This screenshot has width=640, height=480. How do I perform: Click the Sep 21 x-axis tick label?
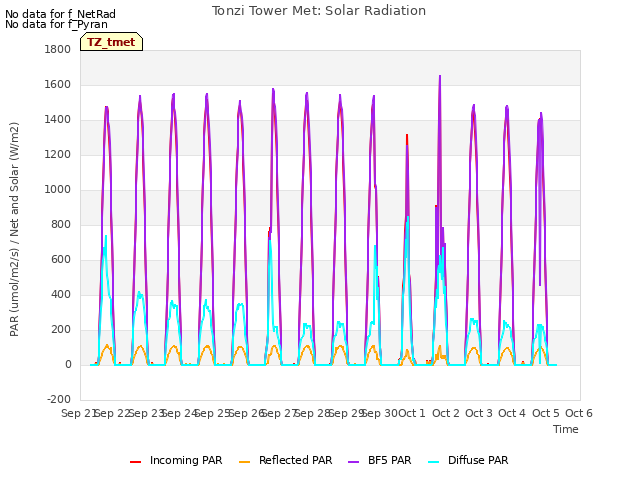point(78,413)
